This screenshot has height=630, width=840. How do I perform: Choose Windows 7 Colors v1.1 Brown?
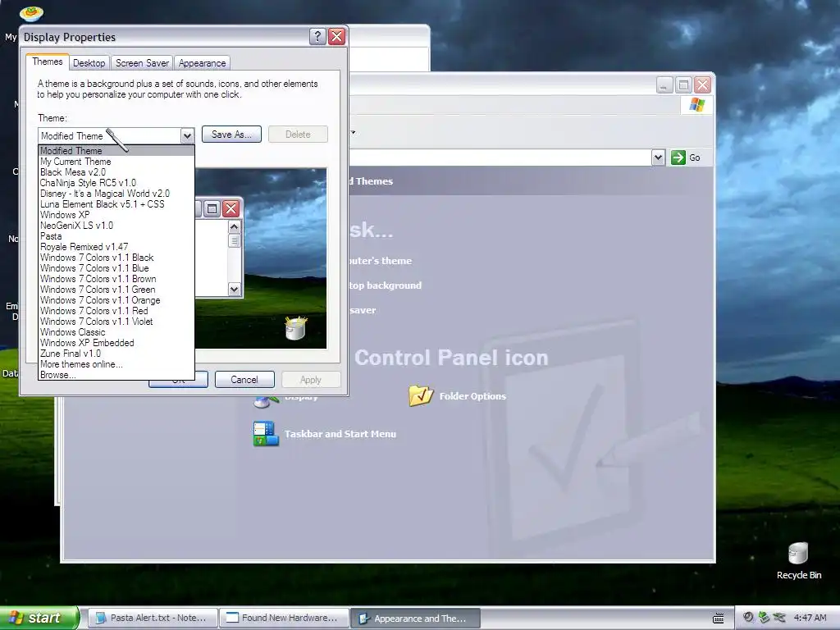point(116,279)
